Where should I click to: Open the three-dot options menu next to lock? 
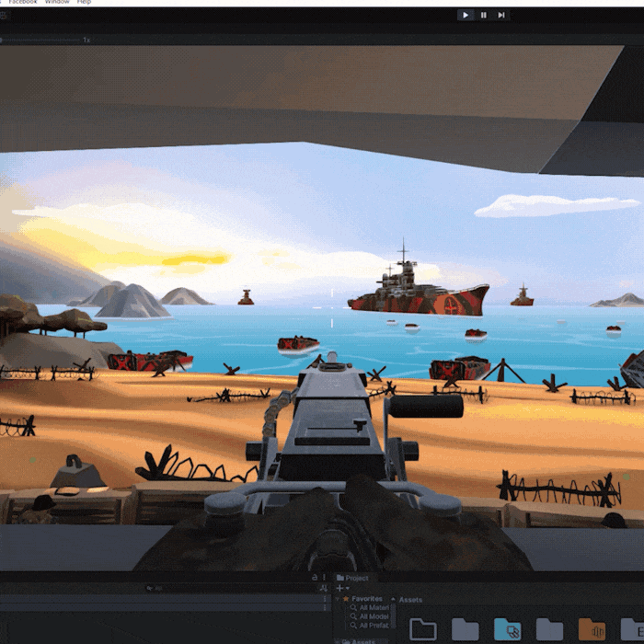coord(325,578)
